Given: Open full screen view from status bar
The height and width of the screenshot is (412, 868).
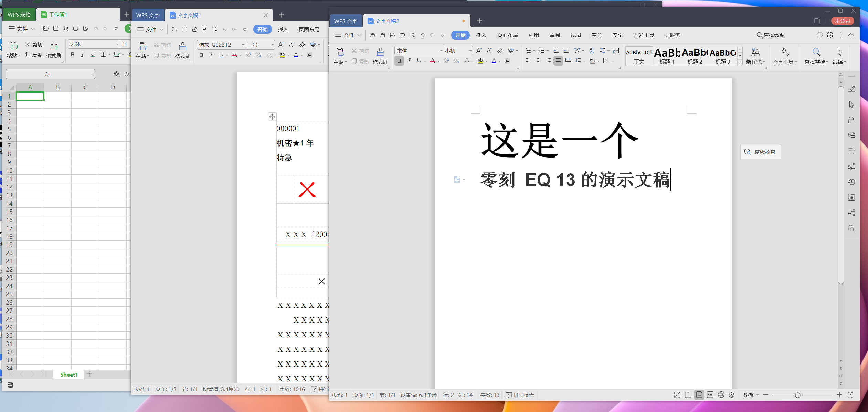Looking at the screenshot, I should coord(677,395).
